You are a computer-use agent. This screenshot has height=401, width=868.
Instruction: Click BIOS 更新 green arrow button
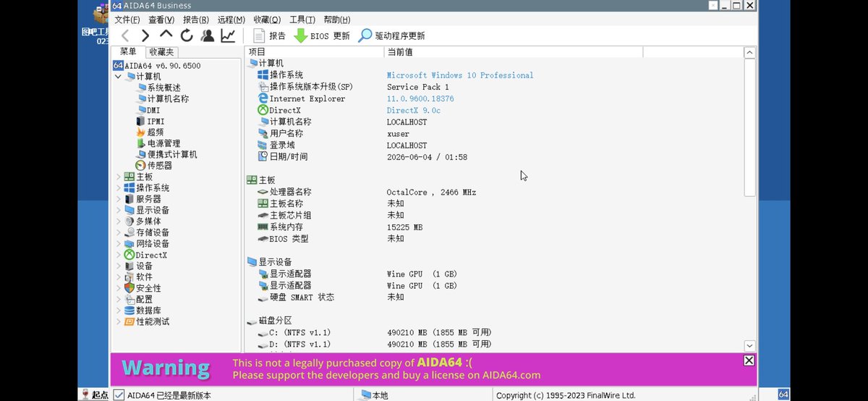(321, 35)
